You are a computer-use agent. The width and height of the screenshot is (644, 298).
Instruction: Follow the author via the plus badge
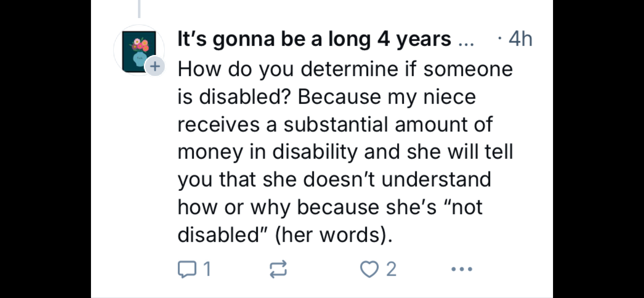tap(155, 66)
